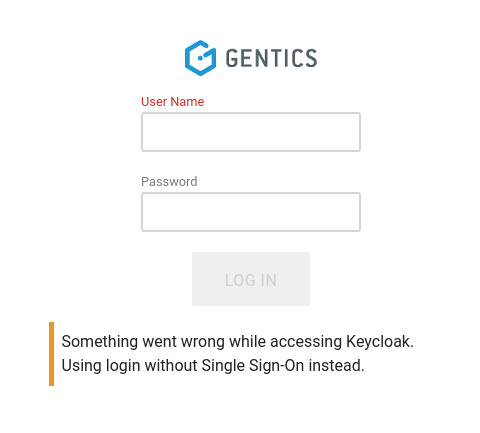Click the GENTICS wordmark text
The image size is (480, 433).
(x=271, y=58)
